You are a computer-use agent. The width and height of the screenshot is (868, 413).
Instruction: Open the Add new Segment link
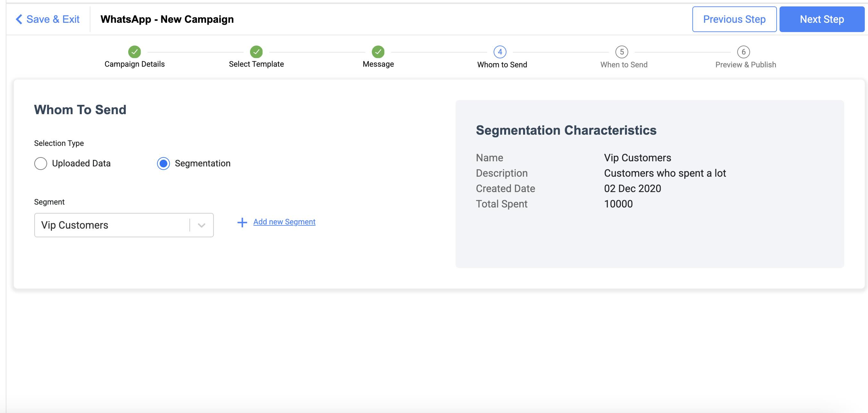[284, 222]
